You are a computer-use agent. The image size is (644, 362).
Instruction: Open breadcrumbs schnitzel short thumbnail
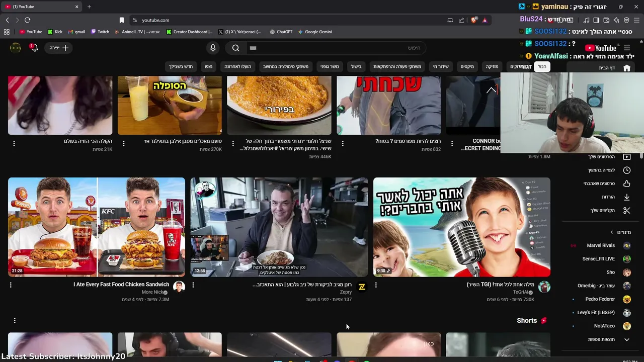[279, 105]
